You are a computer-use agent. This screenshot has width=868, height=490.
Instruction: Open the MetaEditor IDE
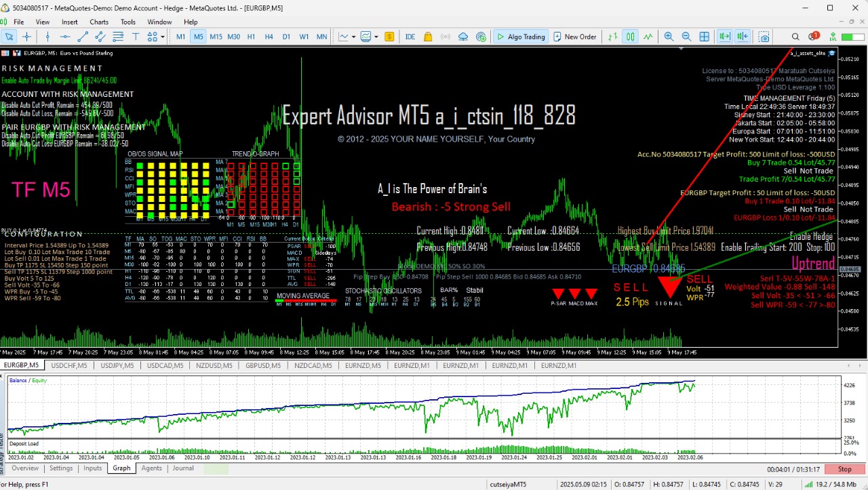click(x=410, y=37)
